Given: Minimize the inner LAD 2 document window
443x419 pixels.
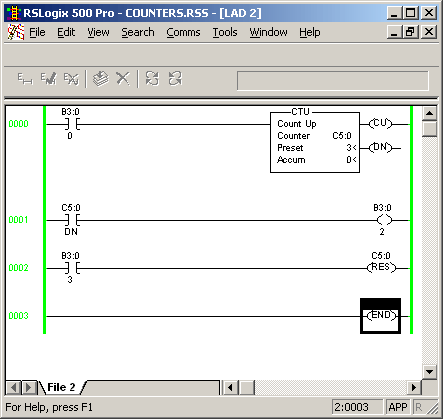Looking at the screenshot, I should [x=394, y=32].
